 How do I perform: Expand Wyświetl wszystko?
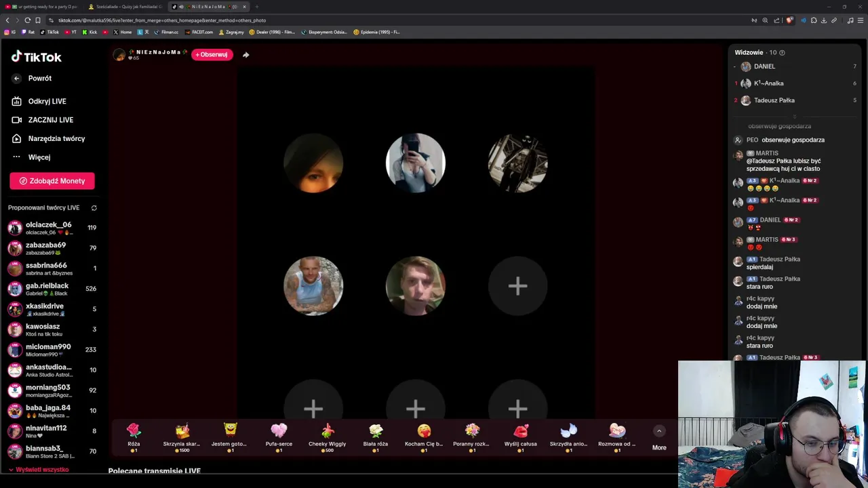click(x=39, y=470)
